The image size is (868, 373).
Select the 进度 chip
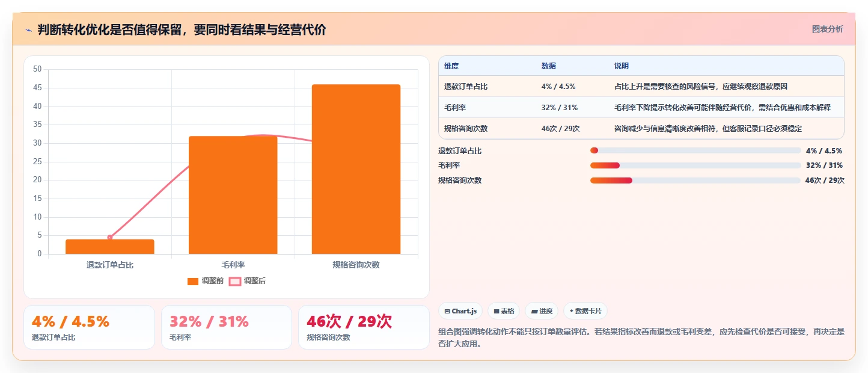coord(542,311)
